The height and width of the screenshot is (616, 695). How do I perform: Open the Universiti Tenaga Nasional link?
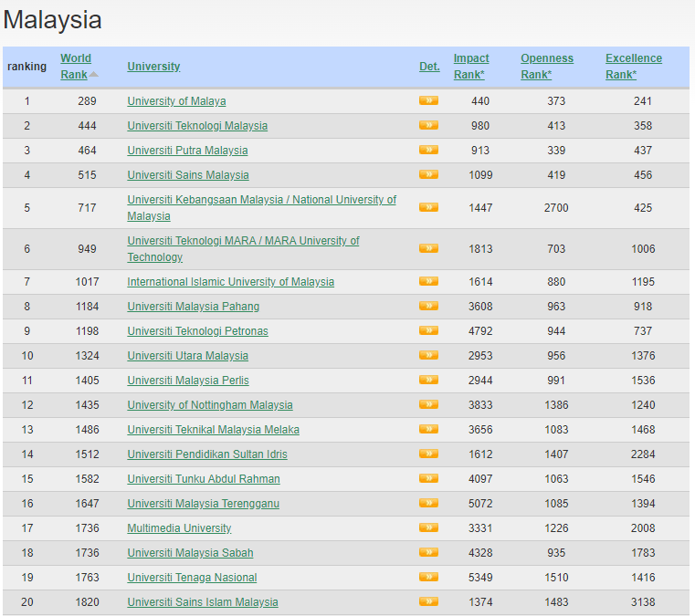click(x=192, y=578)
